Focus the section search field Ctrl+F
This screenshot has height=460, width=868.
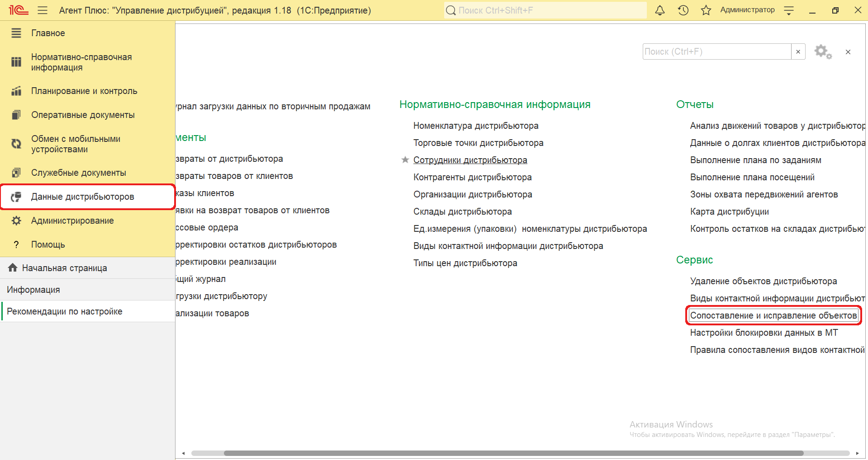tap(717, 52)
